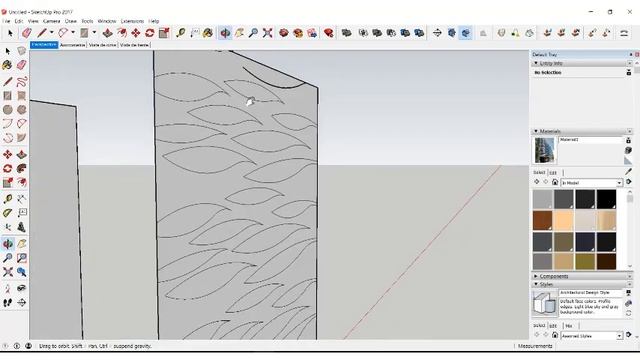Activate the Push/Pull tool in top toolbar

108,33
